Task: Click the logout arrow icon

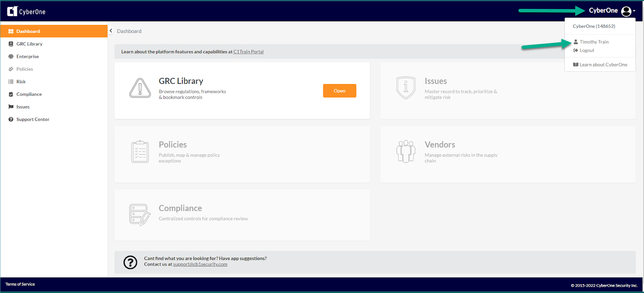Action: (x=576, y=50)
